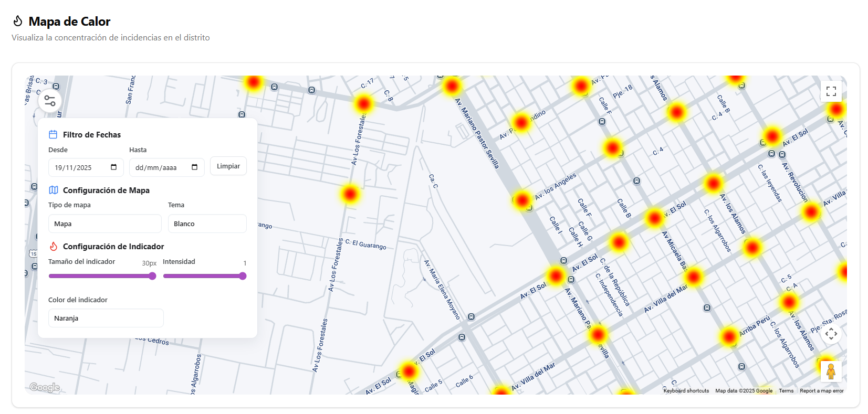
Task: Click the Intensidad slider handle
Action: tap(243, 276)
